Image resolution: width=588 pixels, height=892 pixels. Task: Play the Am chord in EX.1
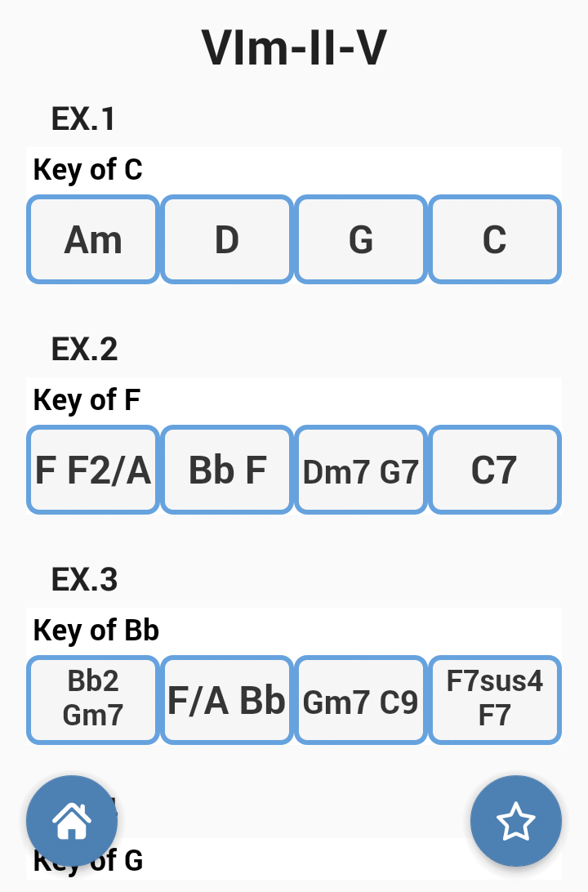point(93,240)
